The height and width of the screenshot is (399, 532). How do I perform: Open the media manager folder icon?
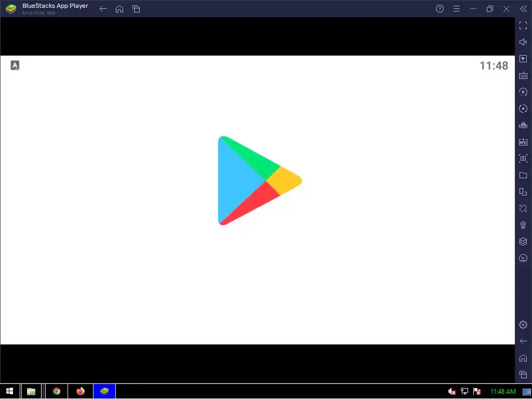523,175
